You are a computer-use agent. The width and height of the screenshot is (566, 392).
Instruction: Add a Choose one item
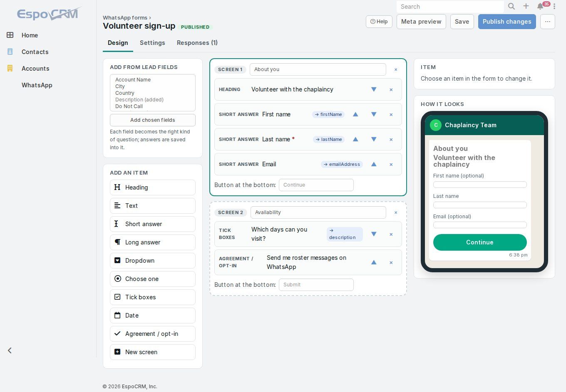point(153,279)
